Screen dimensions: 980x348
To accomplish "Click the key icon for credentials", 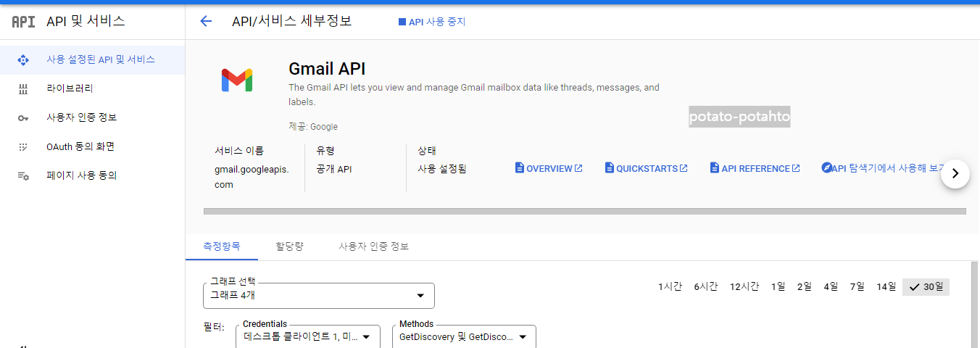I will pyautogui.click(x=22, y=118).
